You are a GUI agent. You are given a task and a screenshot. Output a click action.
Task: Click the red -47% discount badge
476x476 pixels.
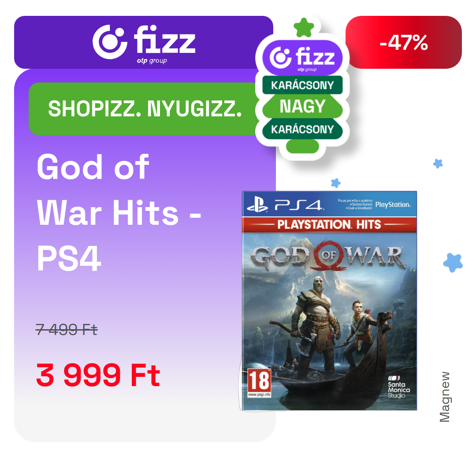[x=404, y=42]
